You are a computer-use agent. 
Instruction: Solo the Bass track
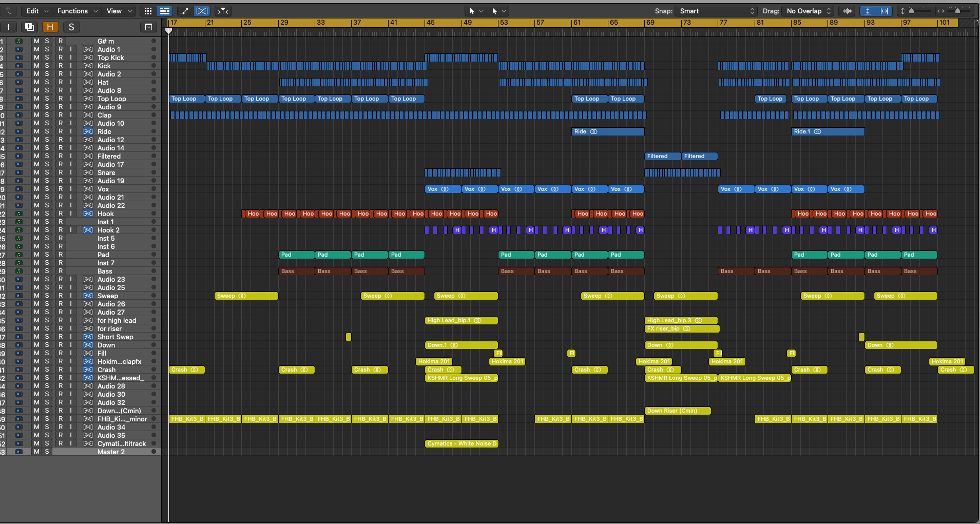point(47,271)
